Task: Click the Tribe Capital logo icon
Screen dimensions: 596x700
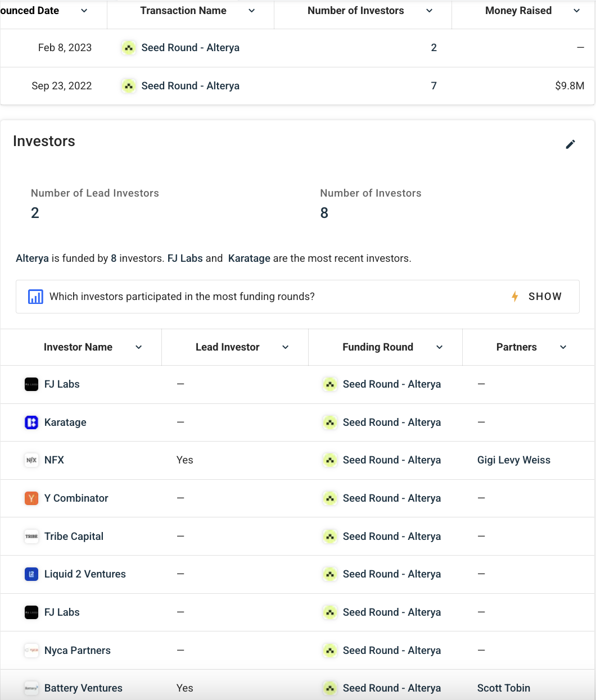Action: 31,537
